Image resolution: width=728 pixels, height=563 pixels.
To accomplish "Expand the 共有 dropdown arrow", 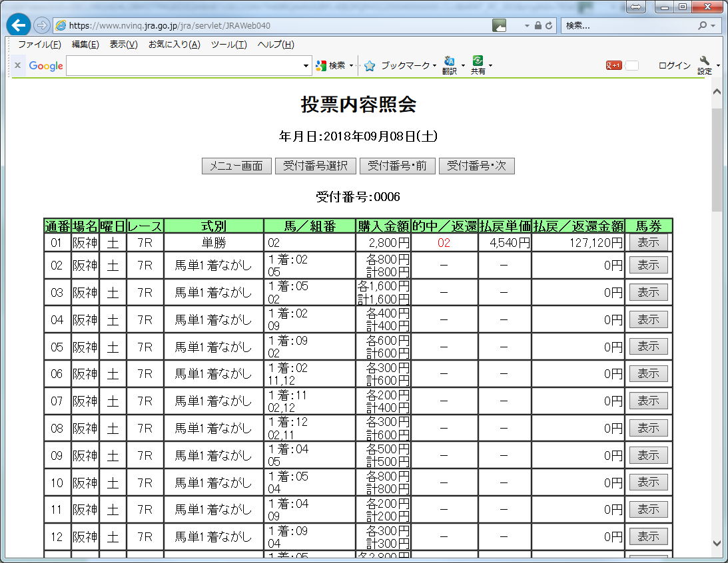I will (x=491, y=66).
